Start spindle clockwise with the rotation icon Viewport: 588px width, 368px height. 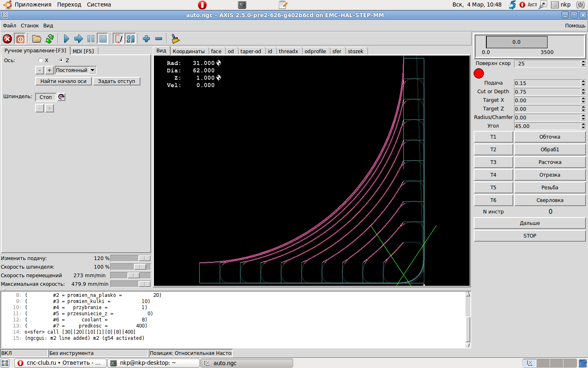(61, 97)
